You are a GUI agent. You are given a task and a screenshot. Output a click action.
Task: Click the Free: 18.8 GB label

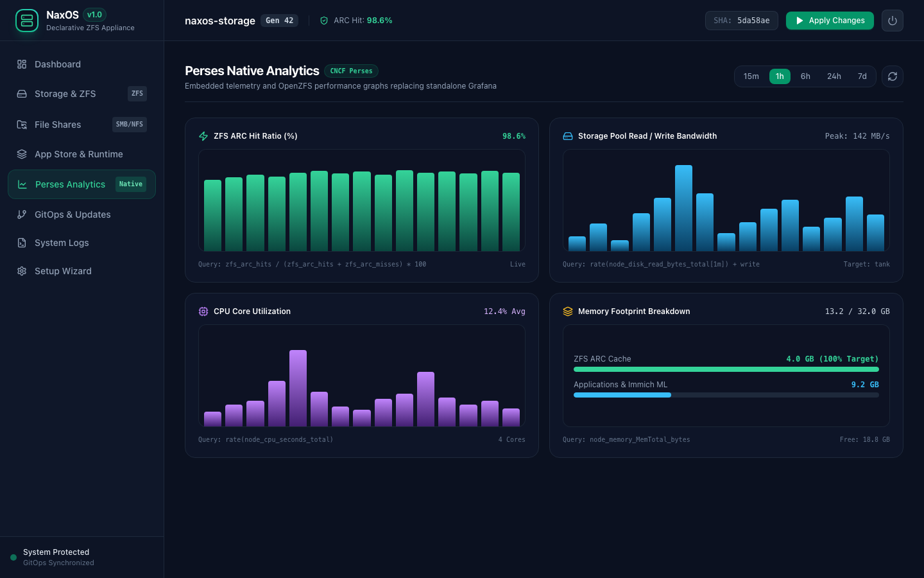coord(864,440)
